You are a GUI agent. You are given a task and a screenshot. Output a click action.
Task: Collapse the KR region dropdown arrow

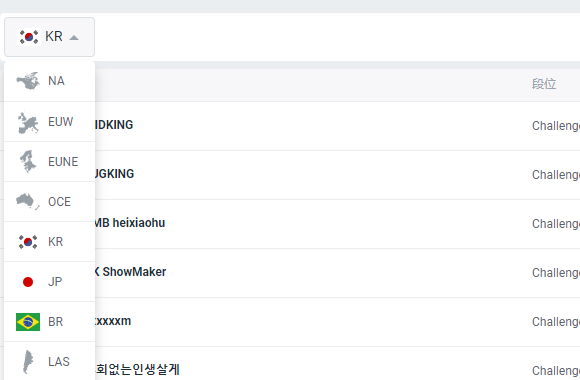[74, 37]
